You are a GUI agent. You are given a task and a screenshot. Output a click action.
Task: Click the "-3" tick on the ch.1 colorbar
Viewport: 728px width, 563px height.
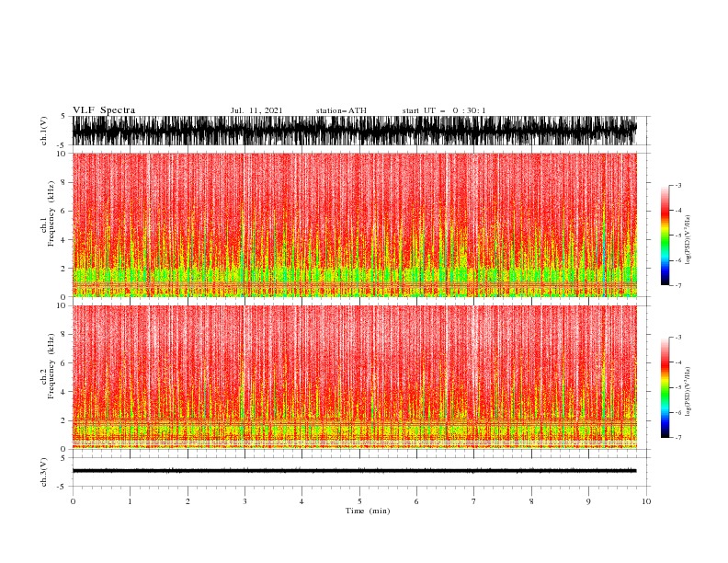pos(677,185)
